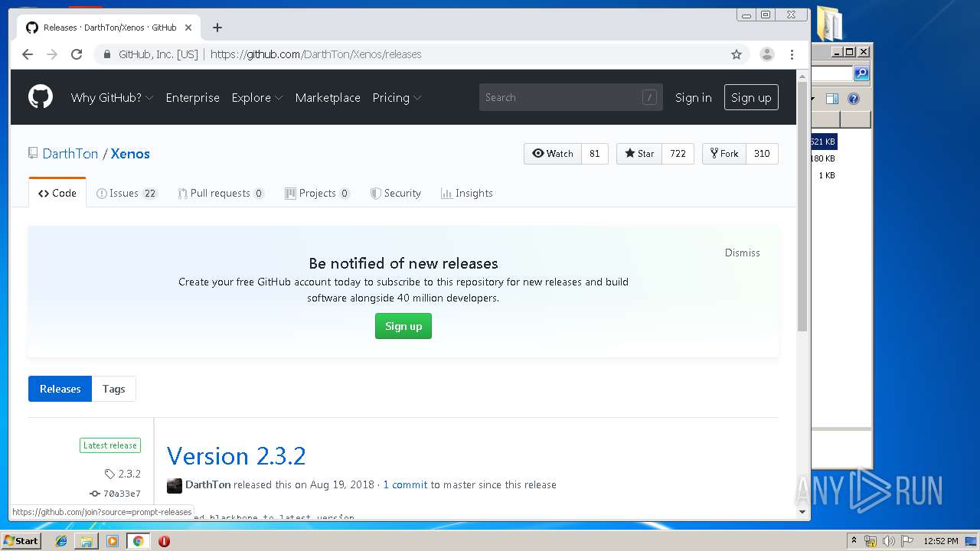Image resolution: width=980 pixels, height=551 pixels.
Task: Go back with the browser back arrow
Action: 28,54
